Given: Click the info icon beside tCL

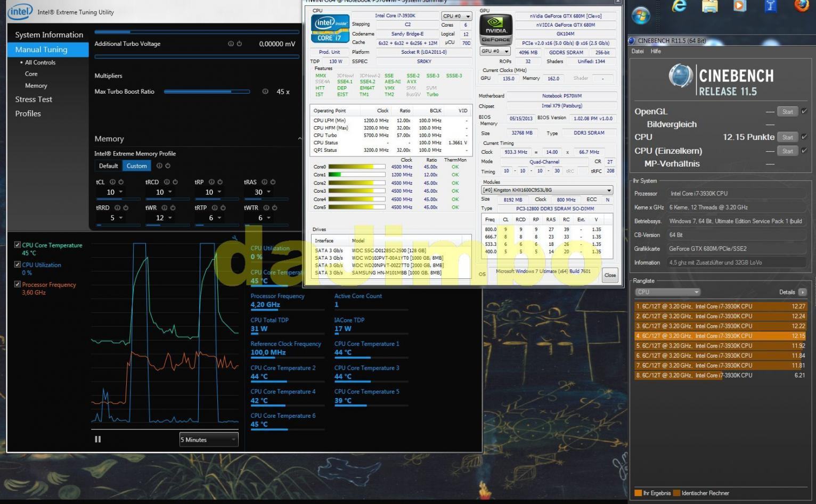Looking at the screenshot, I should (x=112, y=181).
